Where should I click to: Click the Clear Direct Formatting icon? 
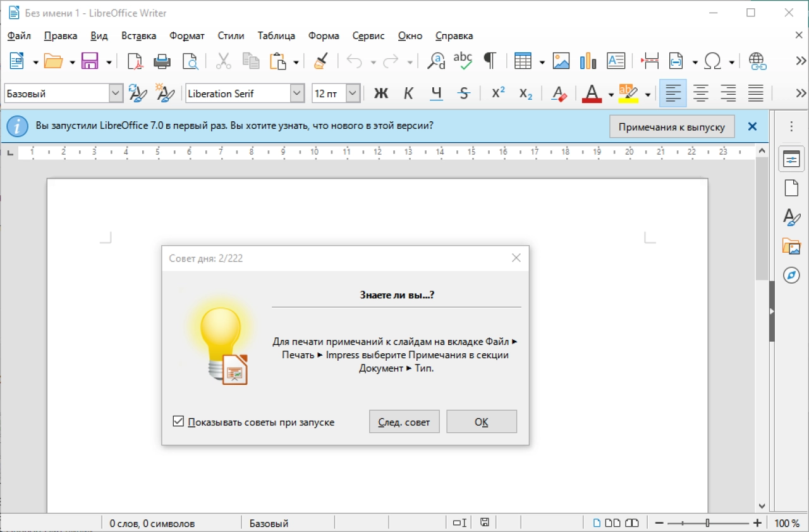coord(559,94)
